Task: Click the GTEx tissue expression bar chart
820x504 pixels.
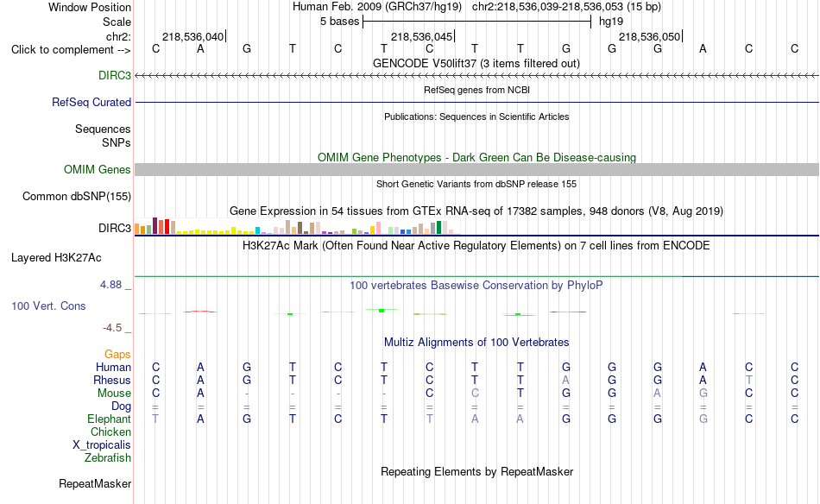Action: [x=297, y=227]
